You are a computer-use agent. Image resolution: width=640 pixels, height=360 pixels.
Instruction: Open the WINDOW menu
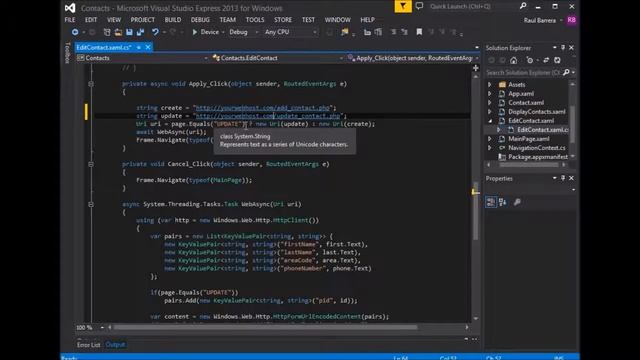[338, 20]
